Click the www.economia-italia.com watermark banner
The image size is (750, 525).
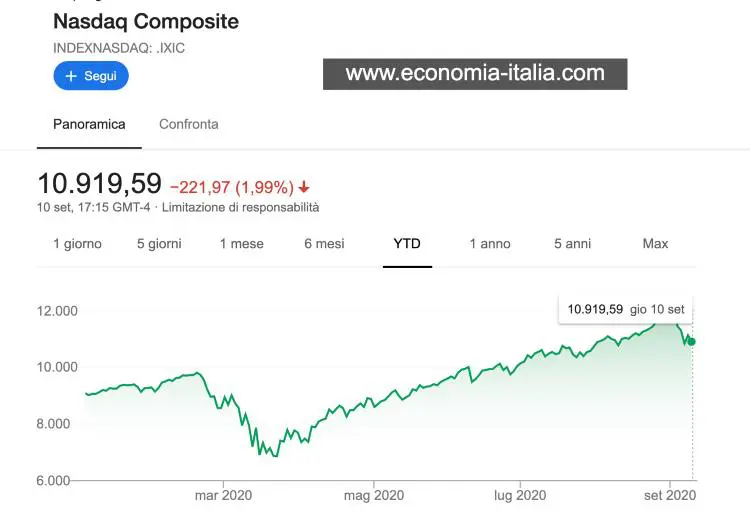[475, 74]
